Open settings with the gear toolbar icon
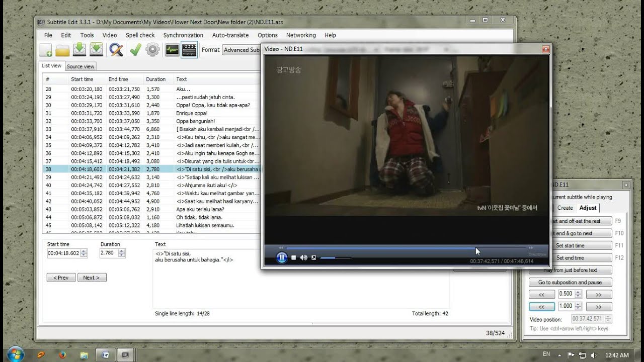 (x=152, y=50)
